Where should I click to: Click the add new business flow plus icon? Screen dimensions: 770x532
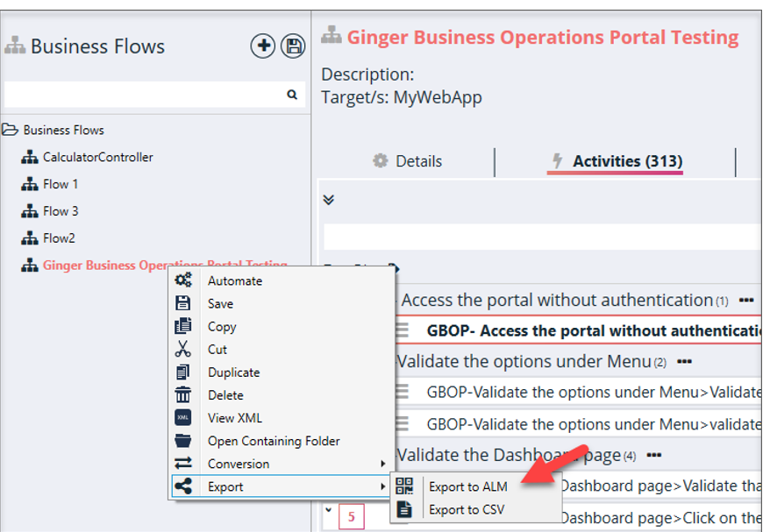(262, 46)
